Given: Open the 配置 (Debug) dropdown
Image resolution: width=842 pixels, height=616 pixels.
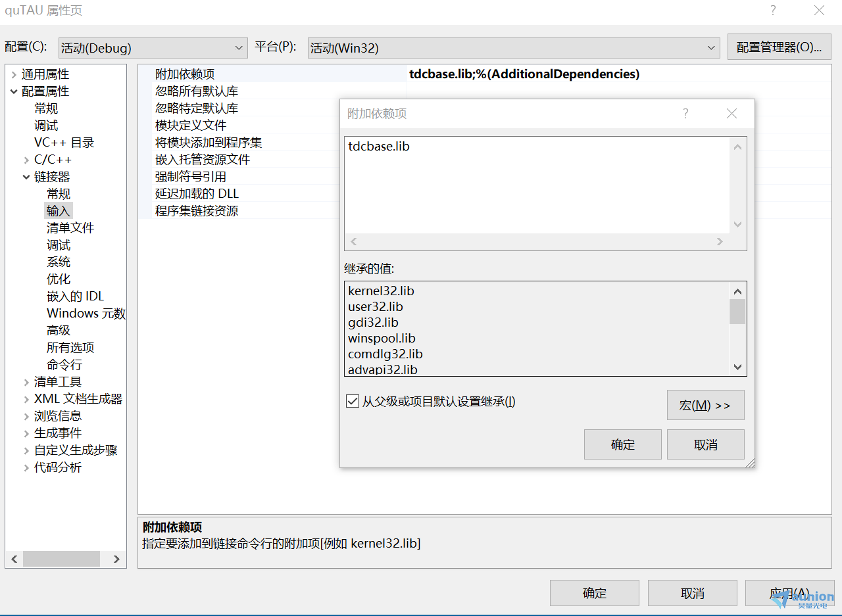Looking at the screenshot, I should [x=153, y=48].
